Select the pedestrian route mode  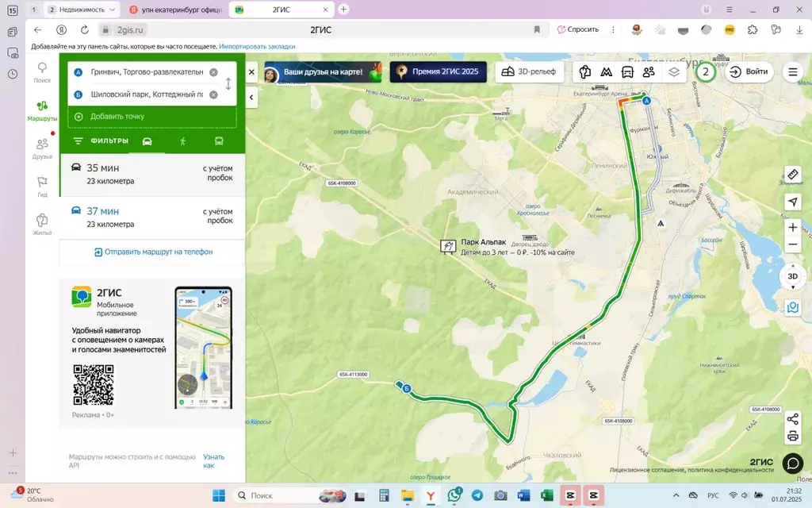[183, 141]
